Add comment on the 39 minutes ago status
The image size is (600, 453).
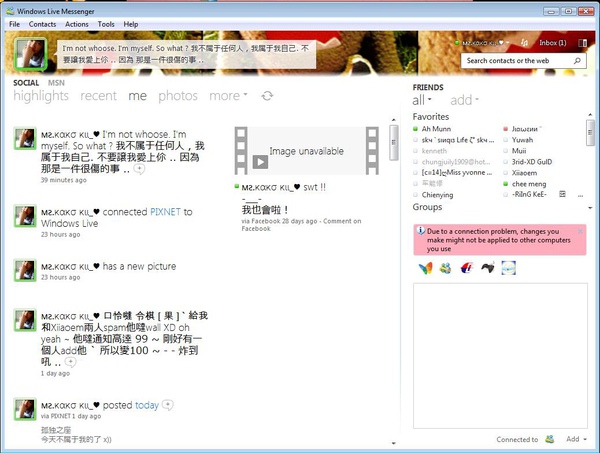pyautogui.click(x=139, y=169)
